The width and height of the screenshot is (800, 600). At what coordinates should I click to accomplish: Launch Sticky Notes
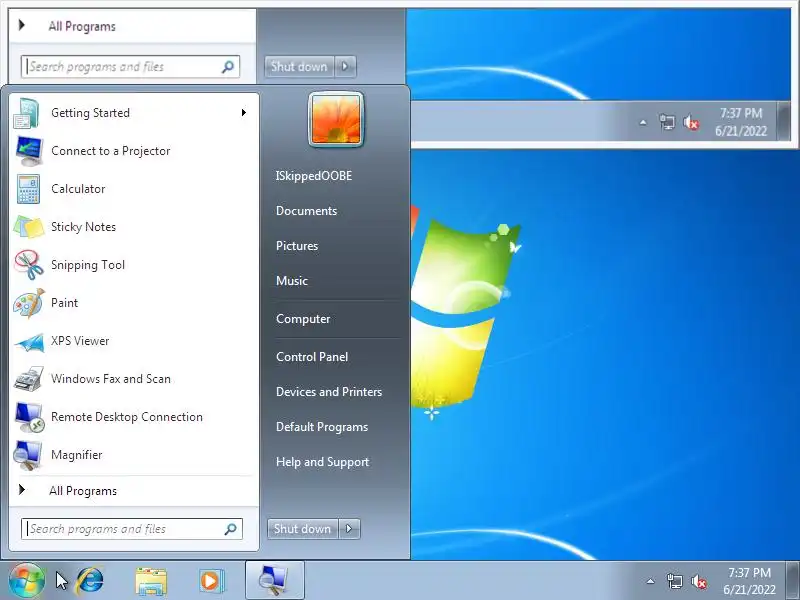(134, 227)
